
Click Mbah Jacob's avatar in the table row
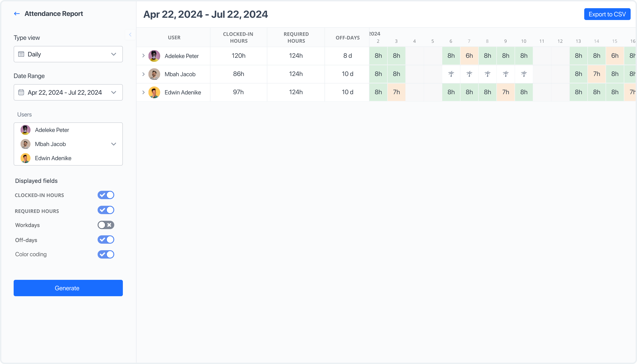click(154, 74)
